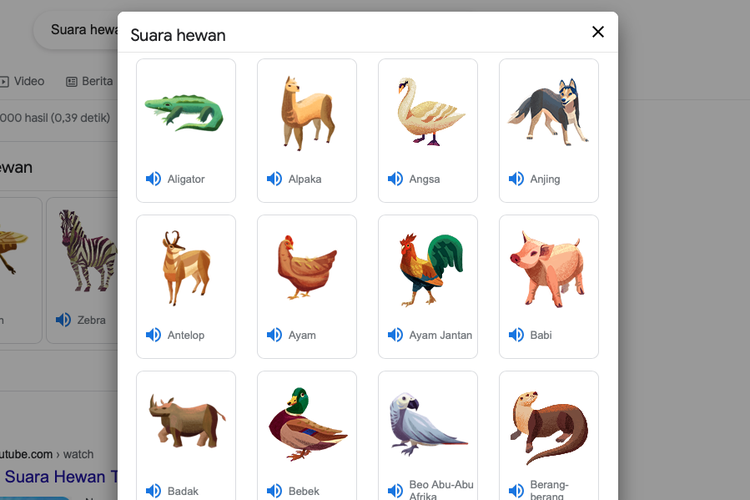Open the Video search tab

[22, 81]
